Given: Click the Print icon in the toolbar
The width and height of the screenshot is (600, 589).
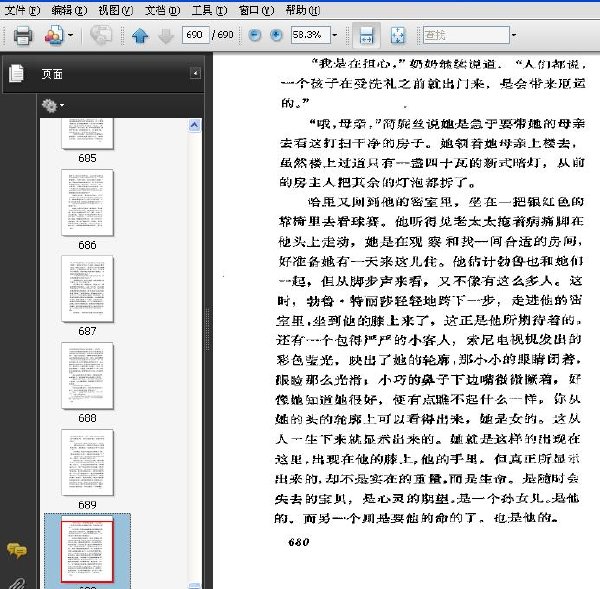Looking at the screenshot, I should 23,35.
